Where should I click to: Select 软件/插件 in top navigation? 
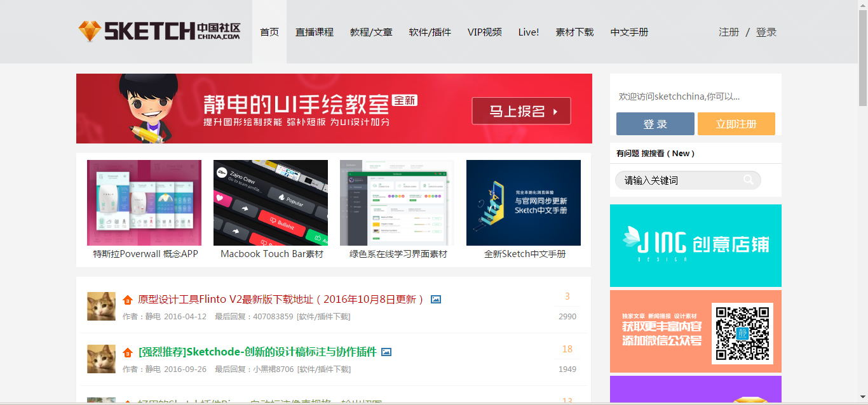(x=430, y=32)
